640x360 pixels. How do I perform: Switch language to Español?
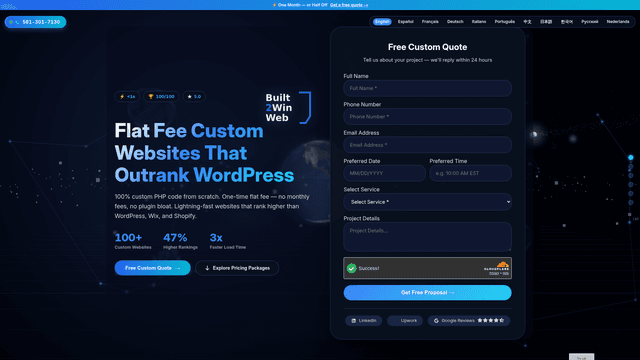pyautogui.click(x=405, y=22)
